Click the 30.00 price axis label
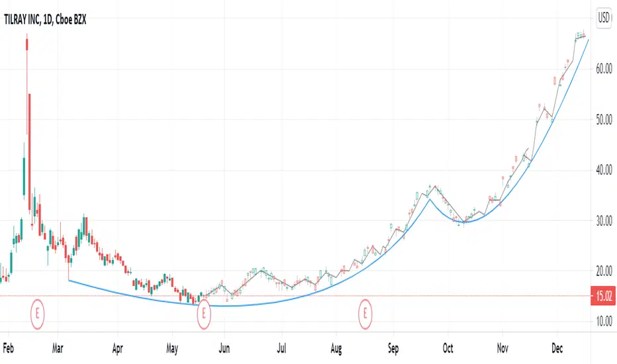The image size is (617, 364). click(x=604, y=220)
